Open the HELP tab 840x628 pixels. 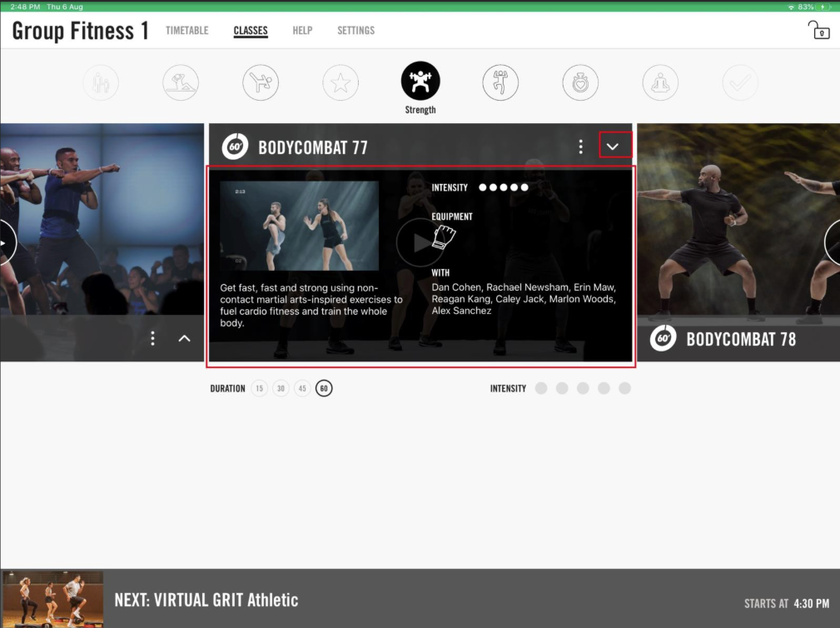click(302, 31)
